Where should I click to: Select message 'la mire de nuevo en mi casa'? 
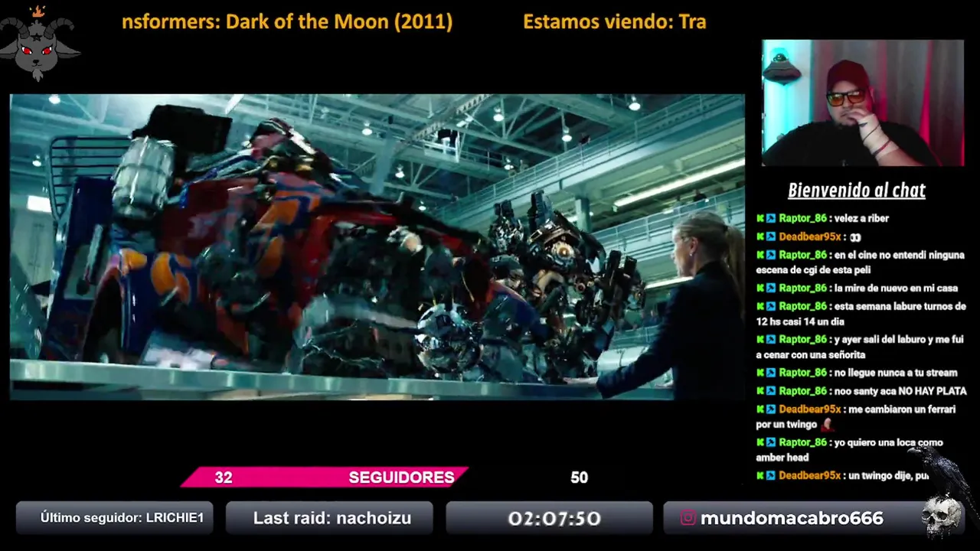click(896, 289)
